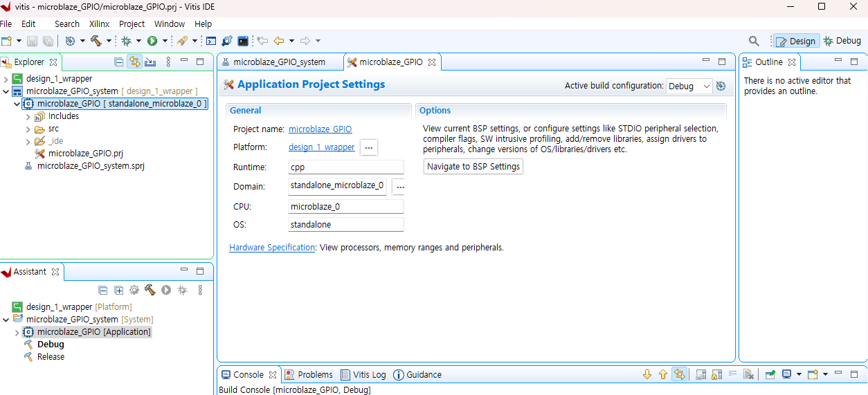
Task: Expand microblaze_GPIO [Application] in Assistant
Action: pos(17,333)
